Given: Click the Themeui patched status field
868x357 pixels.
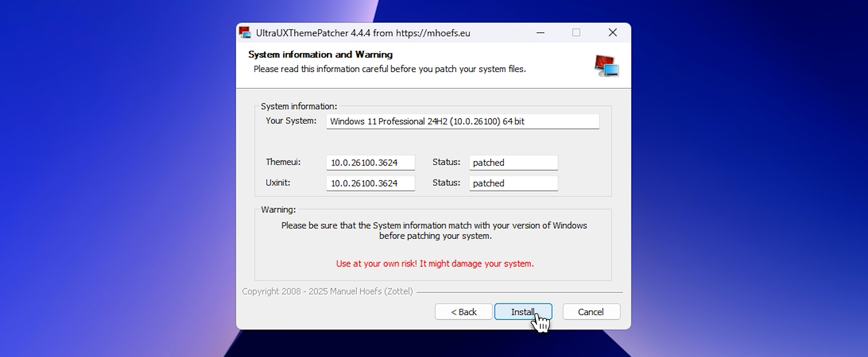Looking at the screenshot, I should point(513,163).
